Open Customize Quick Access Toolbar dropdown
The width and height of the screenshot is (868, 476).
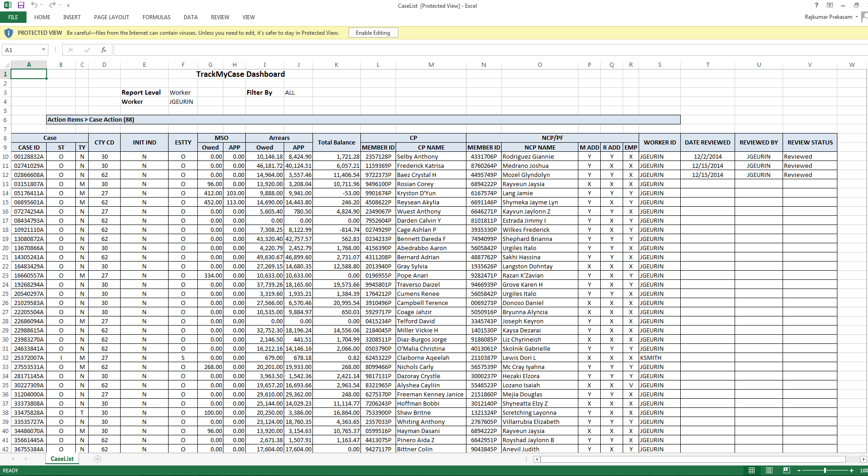click(x=68, y=5)
